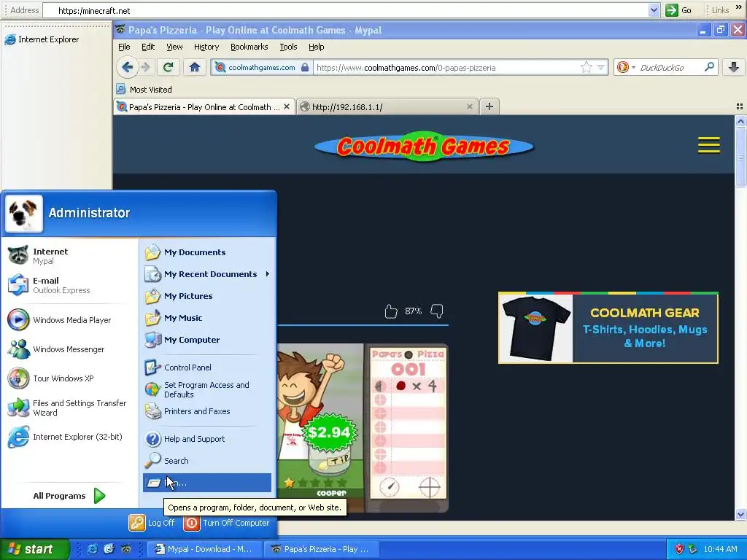Screen dimensions: 747x560
Task: Open a new tab with the plus button
Action: [x=489, y=106]
